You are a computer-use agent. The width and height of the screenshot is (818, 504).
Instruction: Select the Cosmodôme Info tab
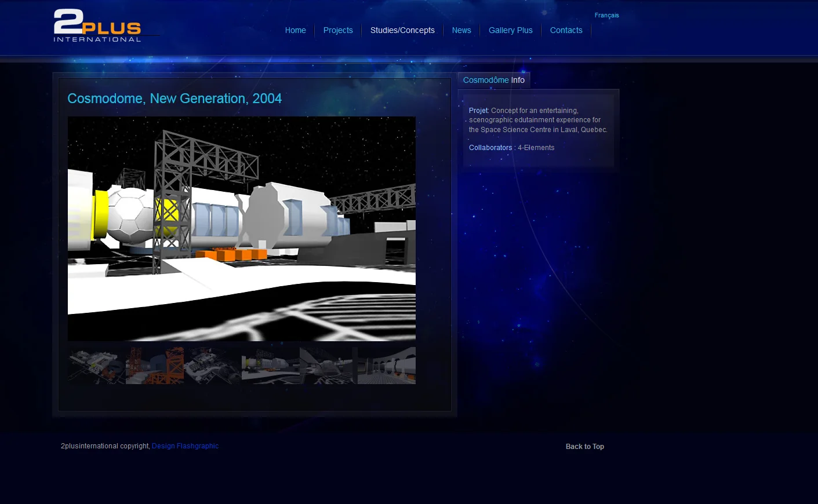pos(494,80)
